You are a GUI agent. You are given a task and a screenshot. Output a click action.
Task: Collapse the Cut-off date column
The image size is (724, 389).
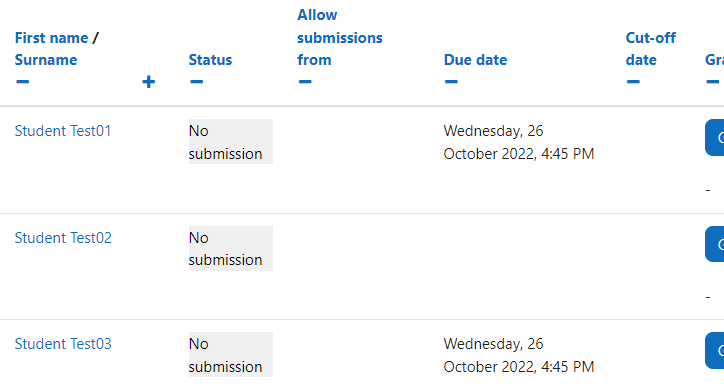point(633,82)
